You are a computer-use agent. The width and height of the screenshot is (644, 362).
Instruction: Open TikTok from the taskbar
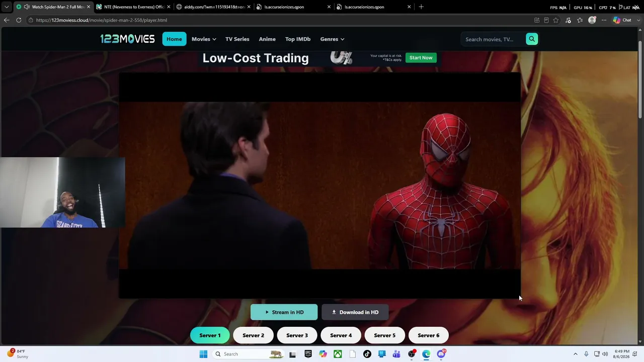(367, 354)
